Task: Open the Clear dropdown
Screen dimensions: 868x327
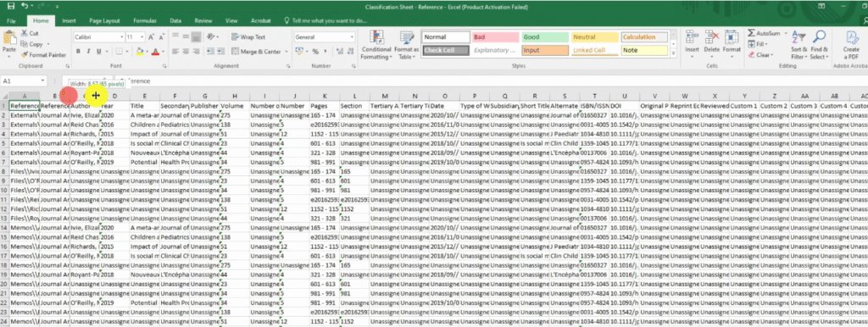Action: coord(760,55)
